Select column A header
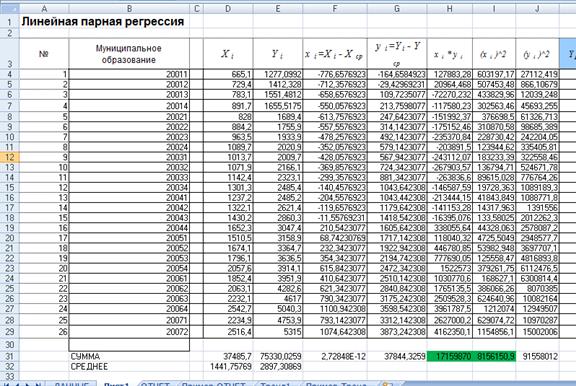The height and width of the screenshot is (386, 576). tap(44, 9)
